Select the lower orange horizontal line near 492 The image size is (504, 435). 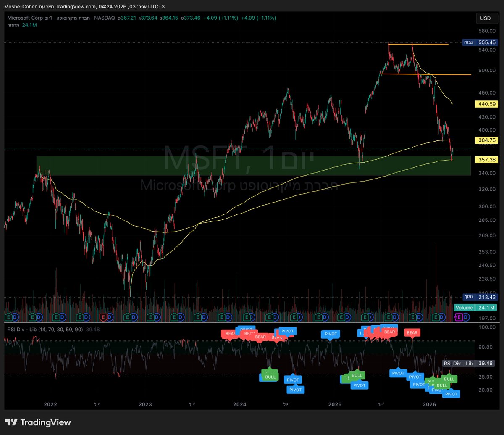tap(425, 74)
